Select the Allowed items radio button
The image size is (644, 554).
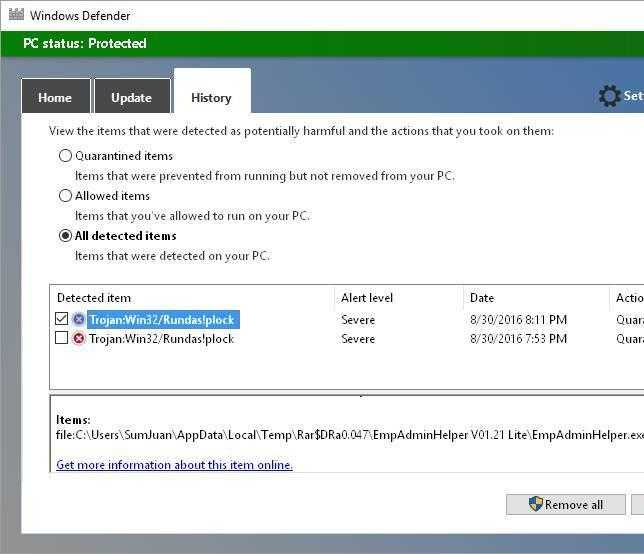pyautogui.click(x=65, y=195)
